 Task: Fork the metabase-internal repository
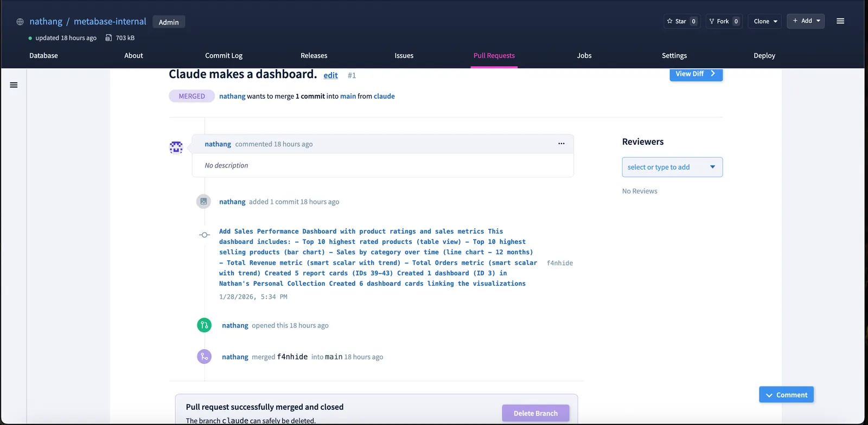(724, 21)
